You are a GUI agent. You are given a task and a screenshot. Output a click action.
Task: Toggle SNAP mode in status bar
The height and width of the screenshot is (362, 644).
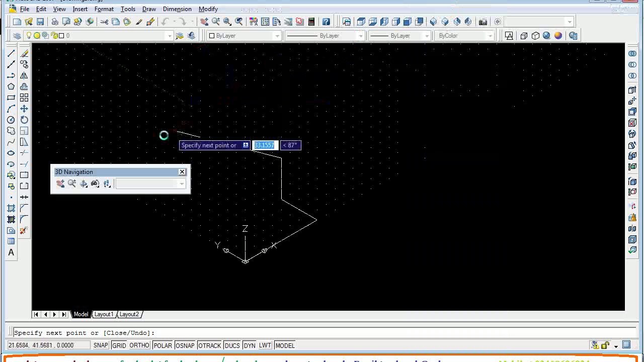(x=101, y=345)
